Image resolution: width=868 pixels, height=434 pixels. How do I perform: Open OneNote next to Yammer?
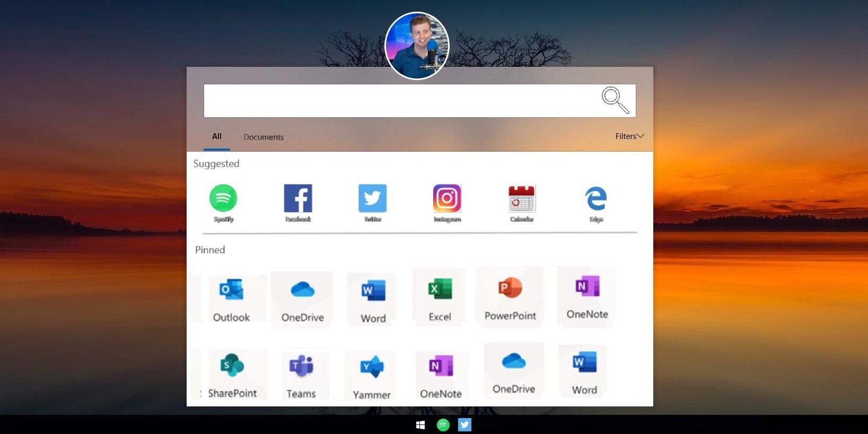pyautogui.click(x=441, y=376)
